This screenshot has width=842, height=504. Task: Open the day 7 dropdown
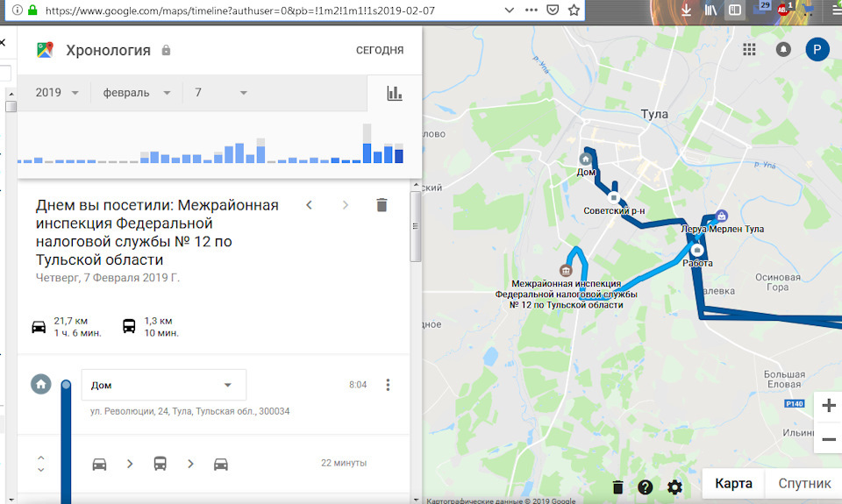pos(221,93)
